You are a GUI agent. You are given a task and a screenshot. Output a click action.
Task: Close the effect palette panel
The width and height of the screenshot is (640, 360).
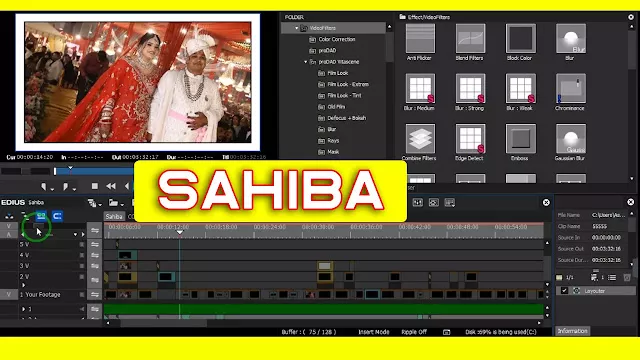631,17
